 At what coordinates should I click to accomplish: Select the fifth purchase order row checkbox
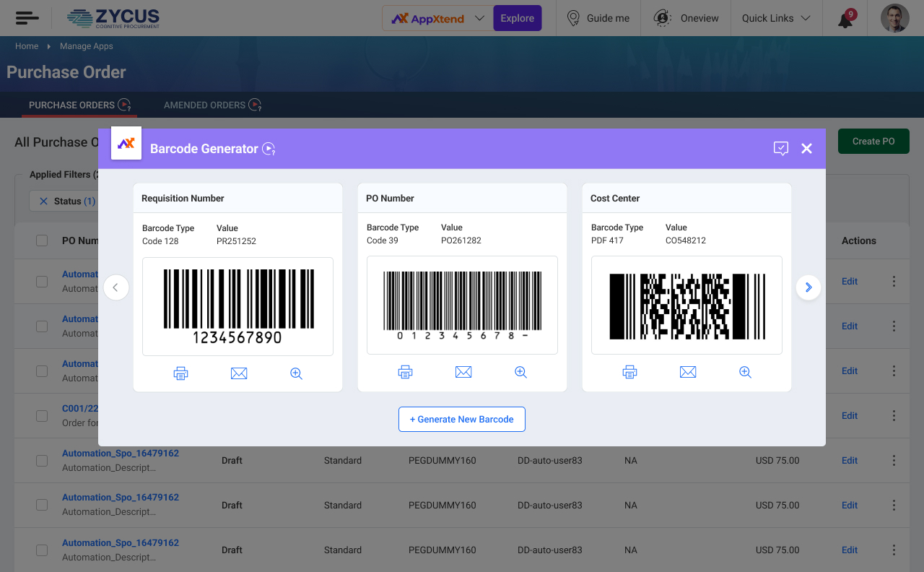point(42,461)
